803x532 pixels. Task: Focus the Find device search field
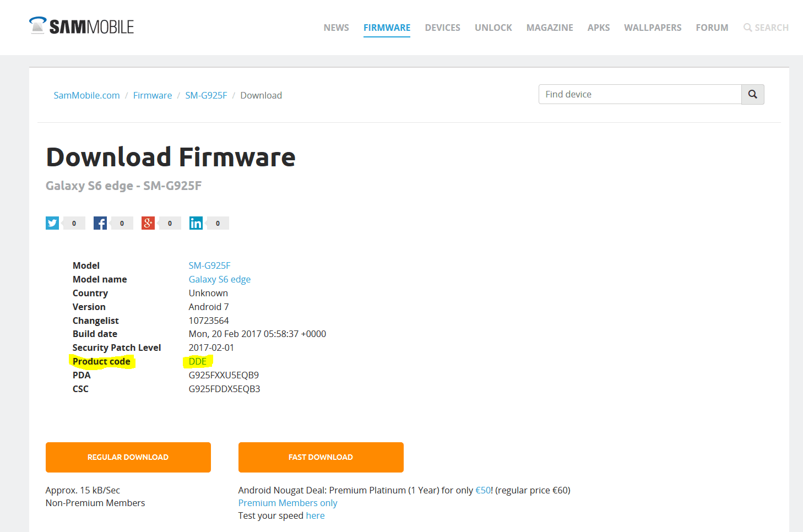pyautogui.click(x=640, y=94)
